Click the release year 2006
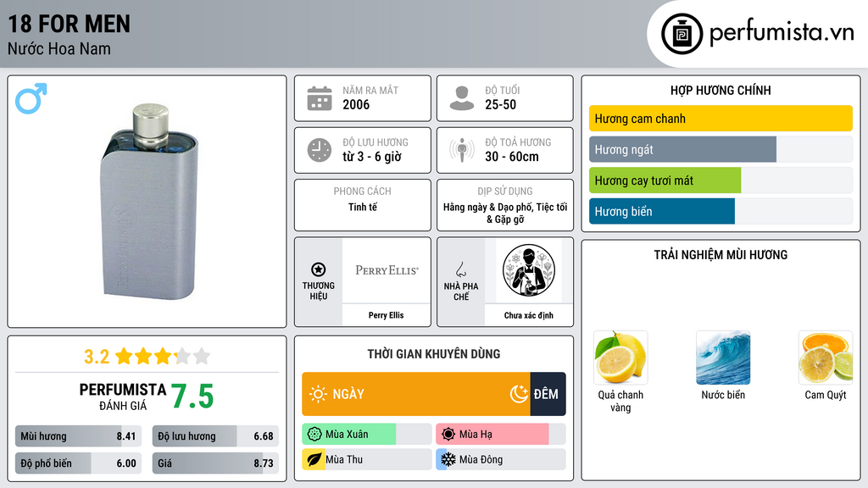The image size is (868, 488). (x=356, y=104)
